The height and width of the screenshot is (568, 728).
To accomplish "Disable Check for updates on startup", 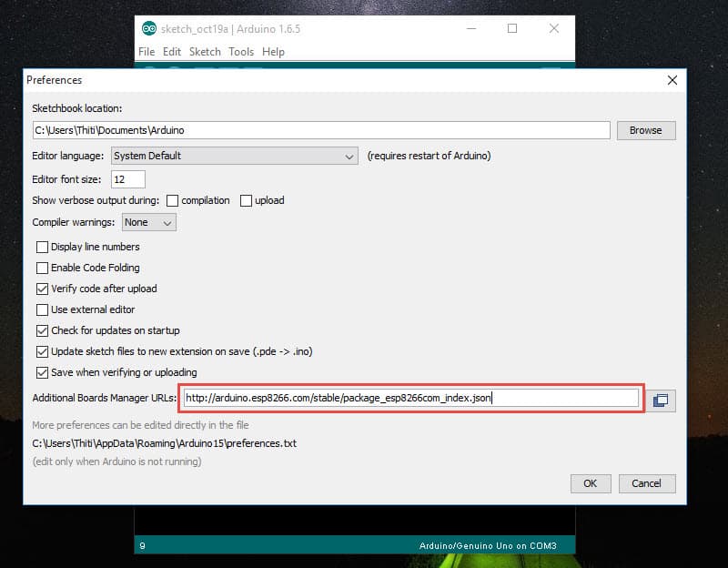I will (42, 330).
